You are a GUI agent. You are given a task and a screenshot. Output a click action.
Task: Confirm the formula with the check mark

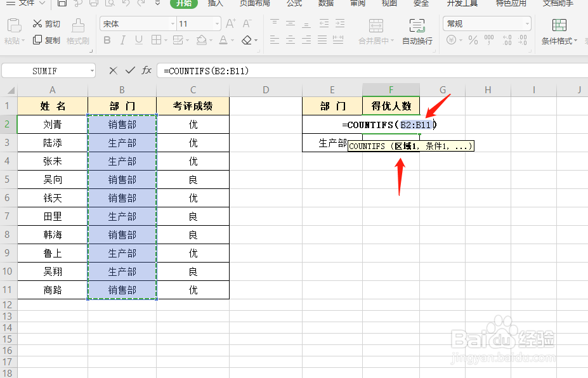[x=129, y=70]
